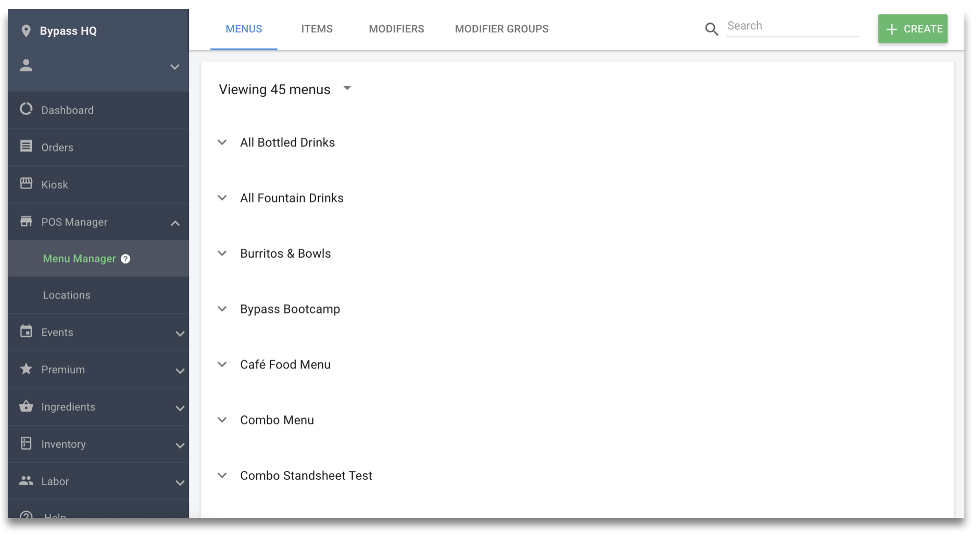Image resolution: width=980 pixels, height=534 pixels.
Task: Click the Premium star icon
Action: (x=26, y=369)
